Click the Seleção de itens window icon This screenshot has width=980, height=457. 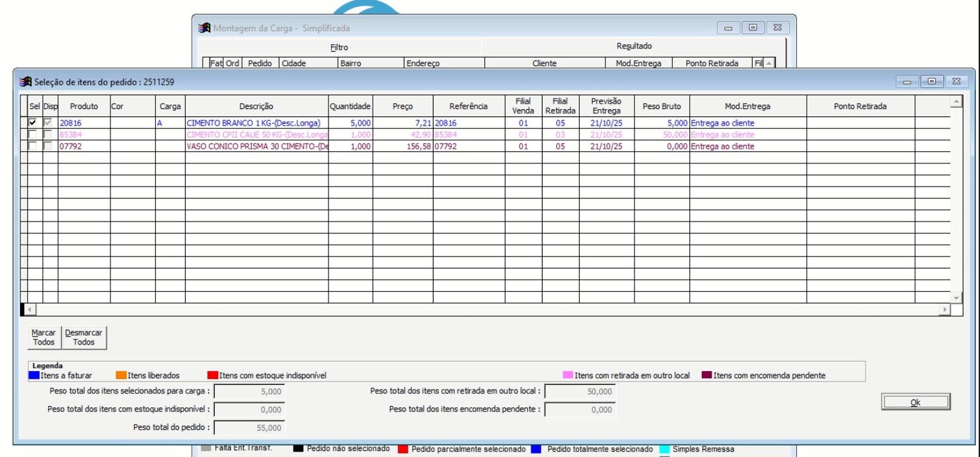click(x=26, y=81)
